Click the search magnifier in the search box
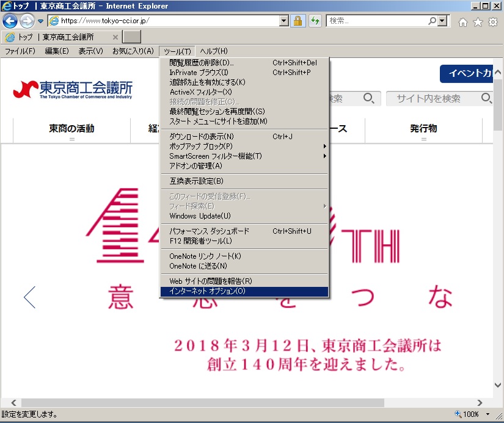 [x=433, y=21]
